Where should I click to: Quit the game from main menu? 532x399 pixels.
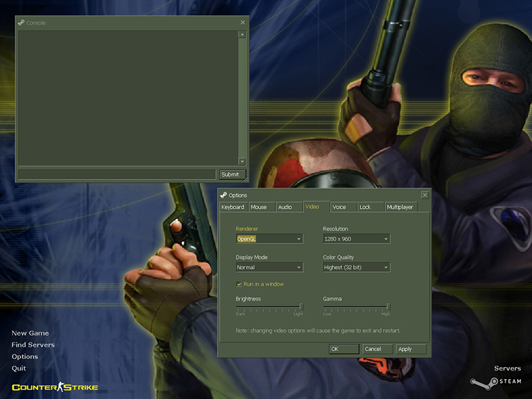[x=19, y=368]
